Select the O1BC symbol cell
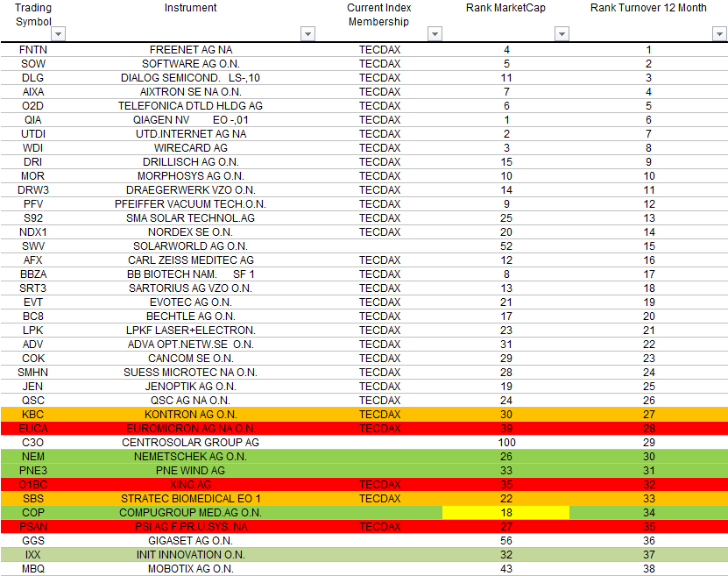Screen dimensions: 728x576 point(33,485)
